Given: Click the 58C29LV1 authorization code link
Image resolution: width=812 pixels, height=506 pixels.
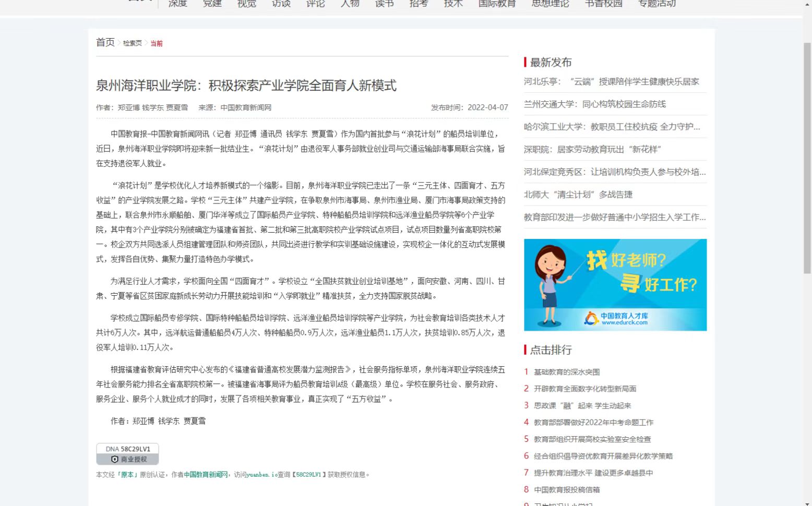Looking at the screenshot, I should tap(308, 475).
